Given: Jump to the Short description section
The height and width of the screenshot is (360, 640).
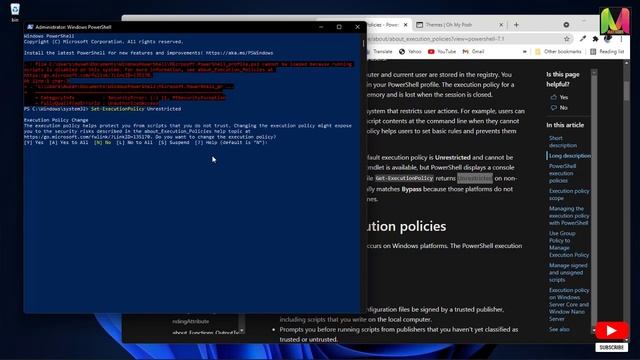Looking at the screenshot, I should pyautogui.click(x=563, y=142).
